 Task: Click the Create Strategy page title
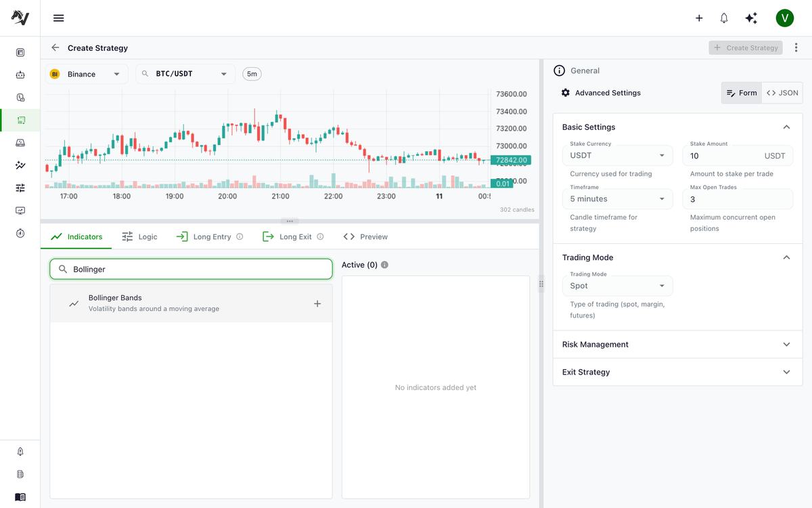click(97, 48)
